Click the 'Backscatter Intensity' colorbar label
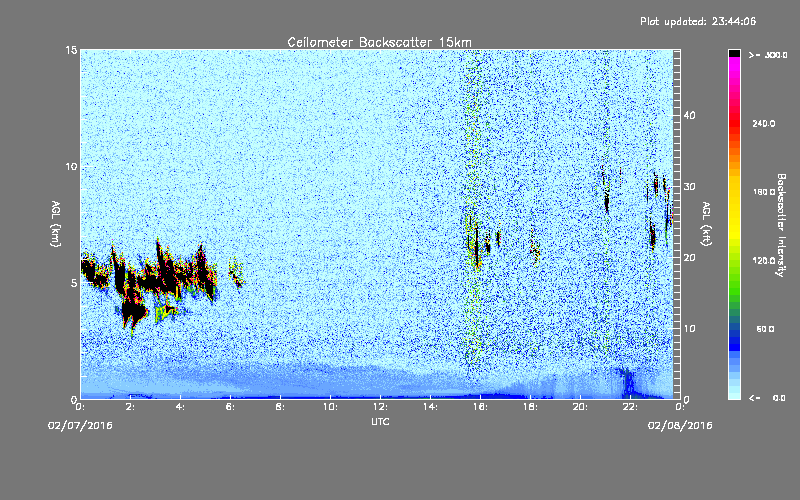This screenshot has width=800, height=500. [781, 225]
